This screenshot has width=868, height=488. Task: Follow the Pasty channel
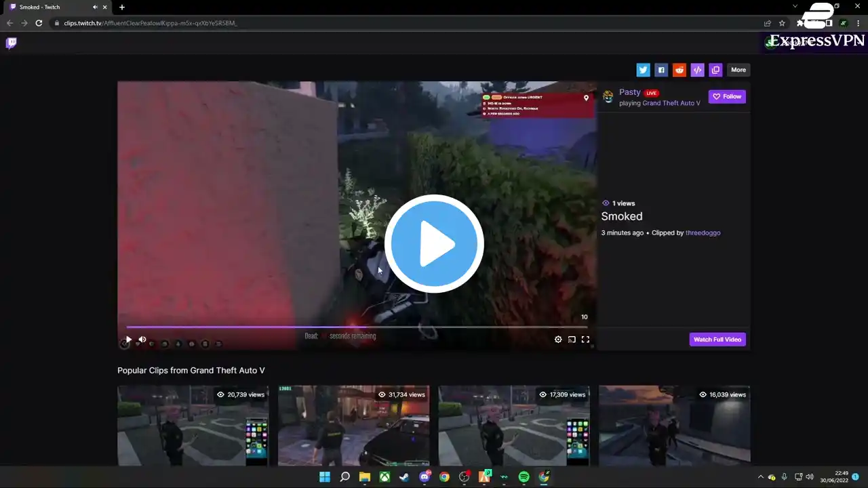pos(727,97)
